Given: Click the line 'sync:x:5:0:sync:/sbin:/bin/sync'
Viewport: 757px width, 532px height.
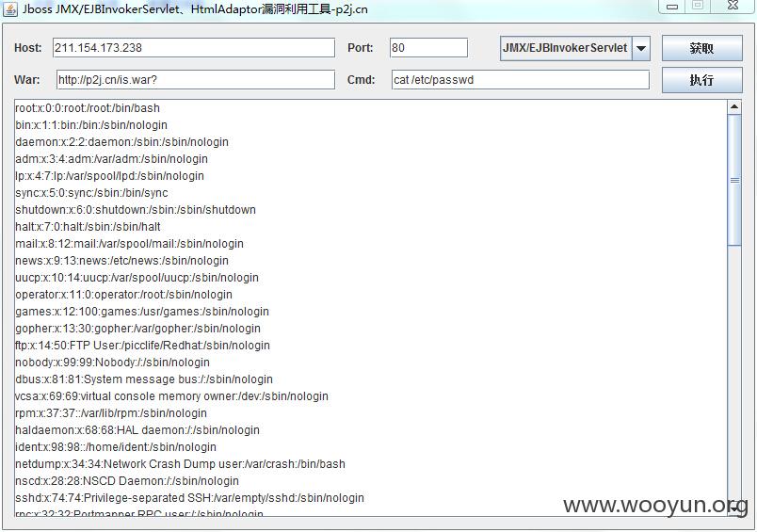Looking at the screenshot, I should [x=91, y=193].
